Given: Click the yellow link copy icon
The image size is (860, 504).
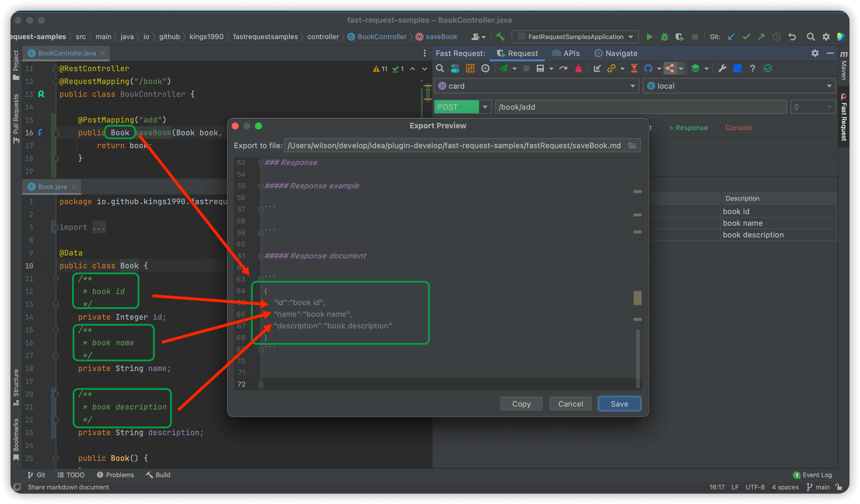Looking at the screenshot, I should click(x=611, y=69).
